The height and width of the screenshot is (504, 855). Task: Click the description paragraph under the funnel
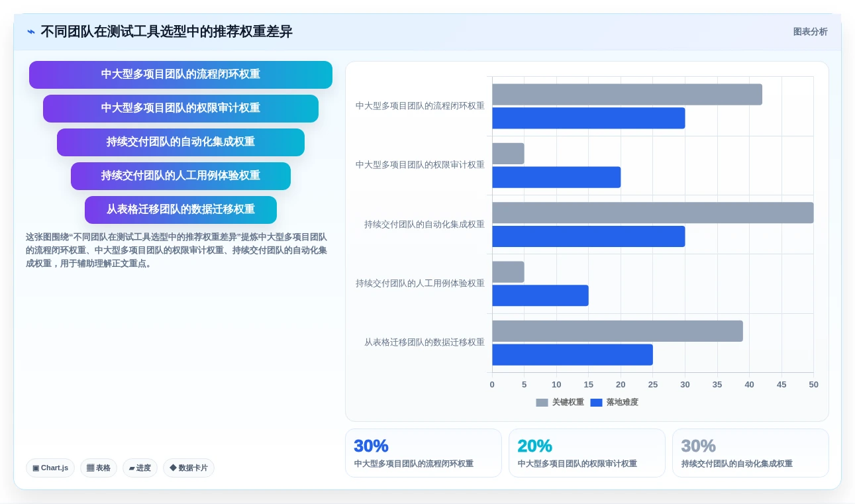pyautogui.click(x=176, y=250)
